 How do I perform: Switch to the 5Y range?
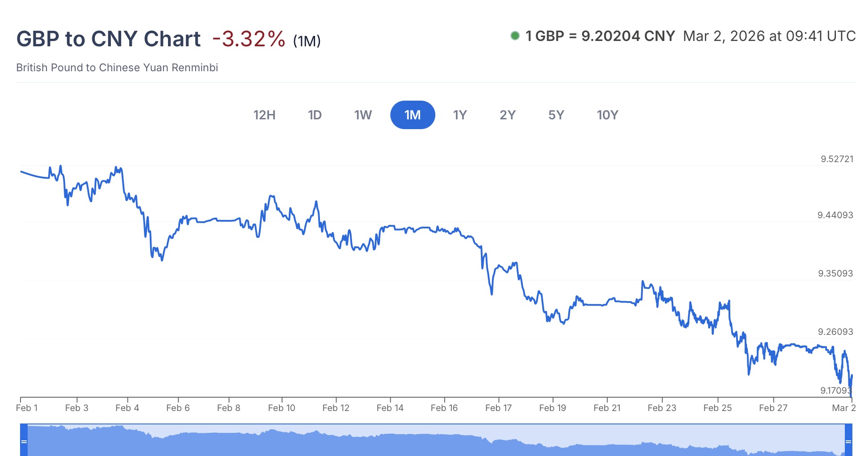pyautogui.click(x=556, y=115)
